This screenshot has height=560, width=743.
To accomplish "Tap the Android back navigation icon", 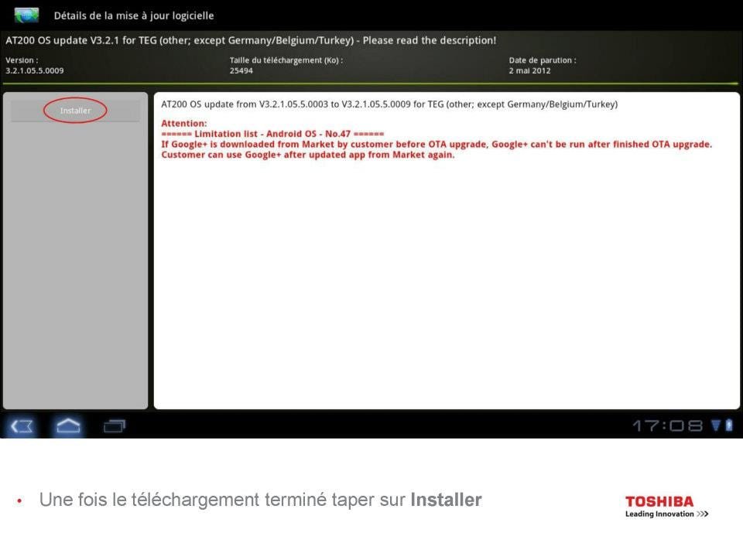I will [x=22, y=425].
